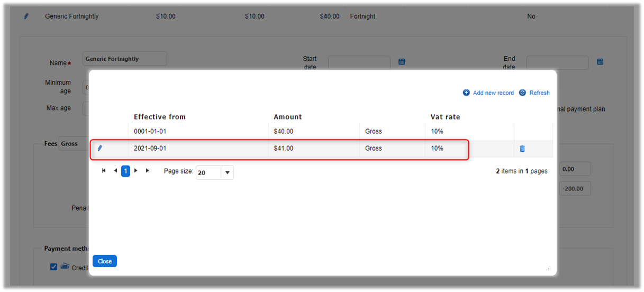Jump to the last page of records
The image size is (644, 292).
pos(148,171)
